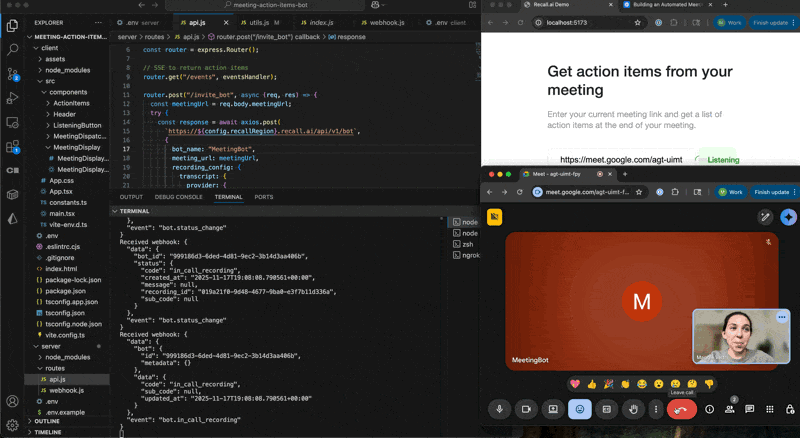Click the Listening button on Recall.ai Demo

click(718, 160)
